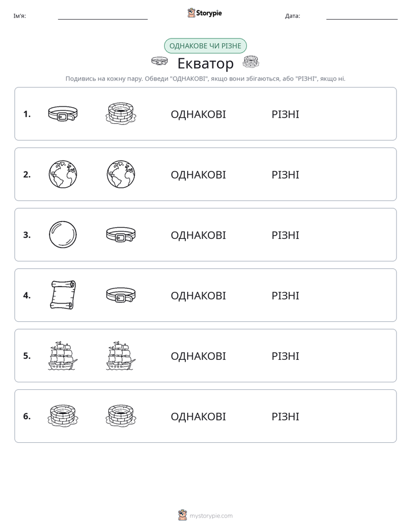Select the first globe in row 2
Image resolution: width=411 pixels, height=532 pixels.
point(63,174)
